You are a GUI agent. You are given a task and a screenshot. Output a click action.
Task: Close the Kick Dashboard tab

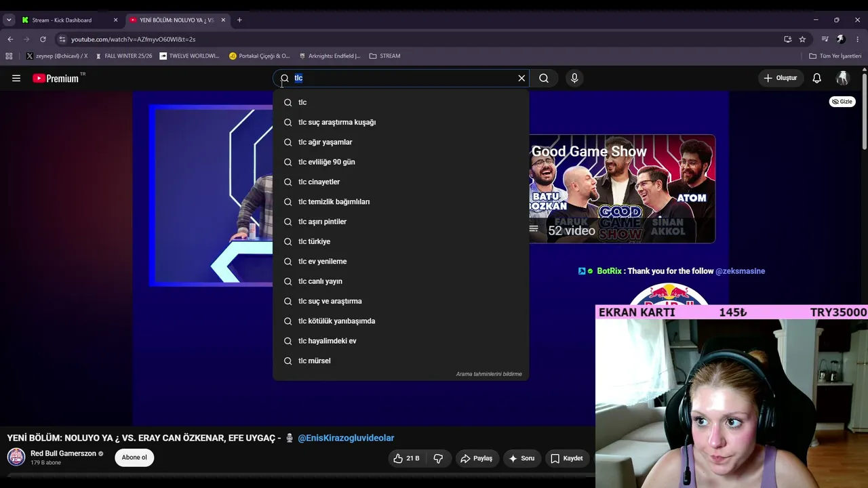(115, 20)
